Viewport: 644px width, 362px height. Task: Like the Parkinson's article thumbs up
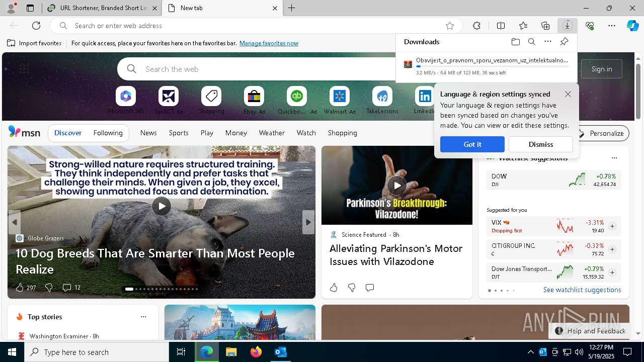coord(334,288)
